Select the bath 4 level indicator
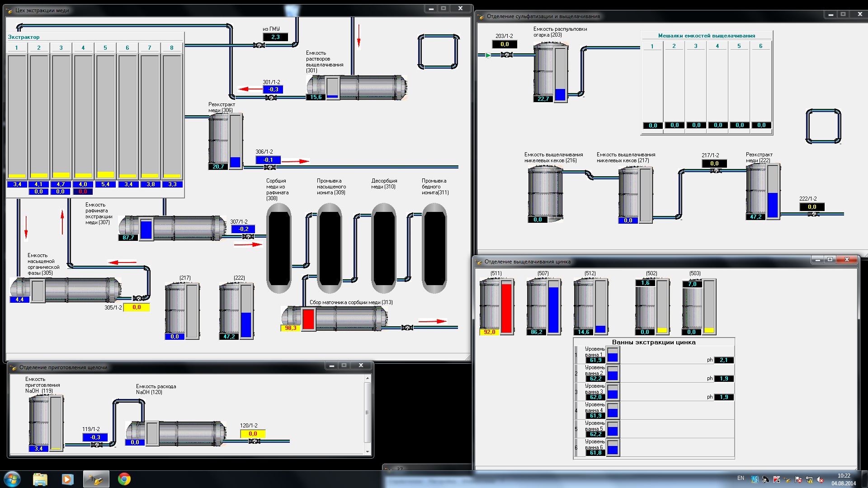The width and height of the screenshot is (868, 488). [x=613, y=411]
